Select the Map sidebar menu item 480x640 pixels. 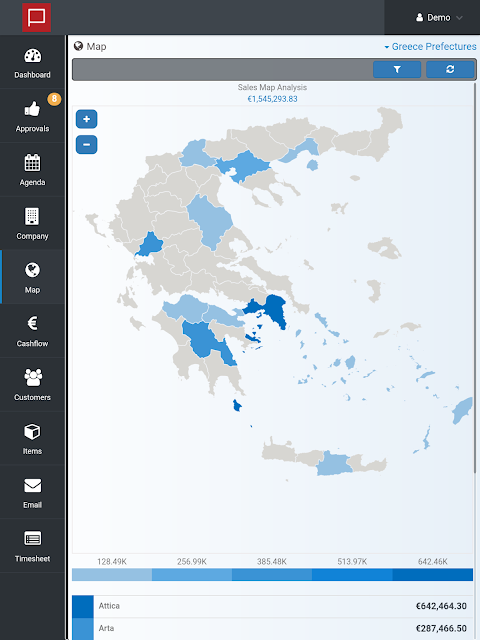[32, 277]
